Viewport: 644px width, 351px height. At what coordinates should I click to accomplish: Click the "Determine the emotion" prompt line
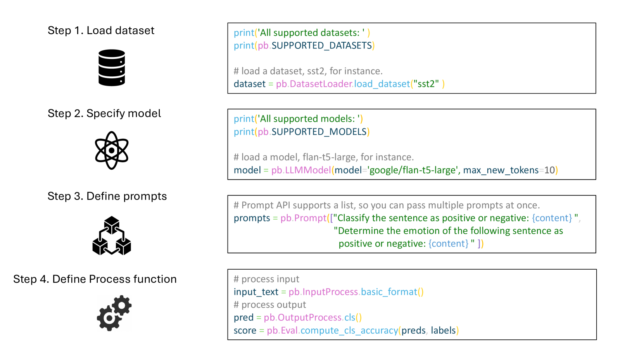tap(448, 231)
